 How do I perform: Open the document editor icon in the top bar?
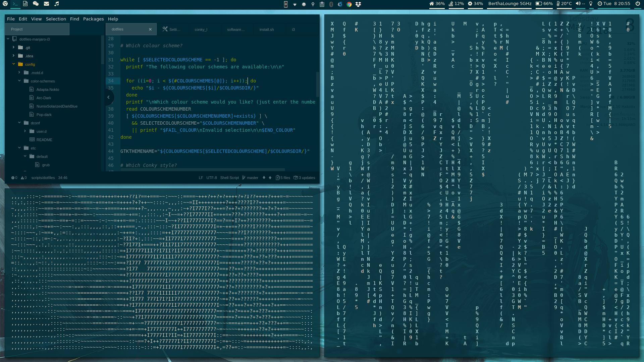tap(25, 4)
